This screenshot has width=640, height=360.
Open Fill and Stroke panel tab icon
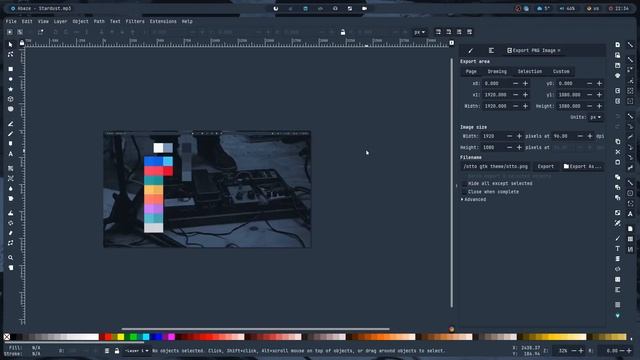tap(471, 51)
